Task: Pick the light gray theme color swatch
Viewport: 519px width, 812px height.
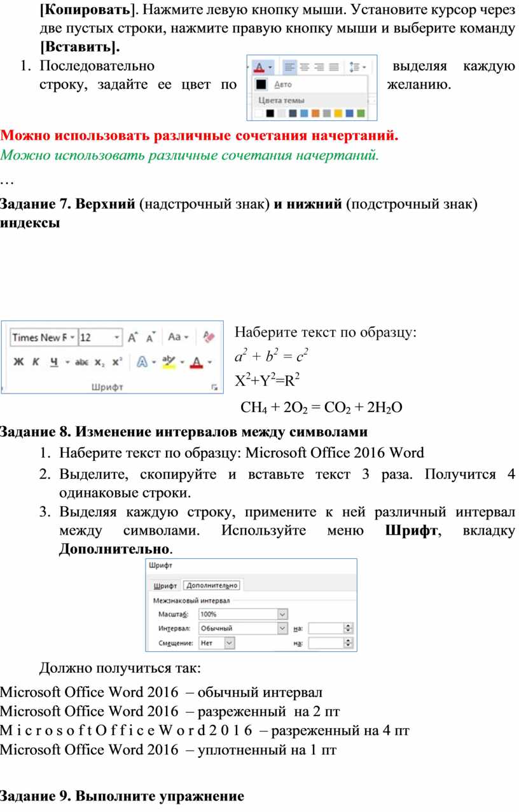Action: click(282, 114)
